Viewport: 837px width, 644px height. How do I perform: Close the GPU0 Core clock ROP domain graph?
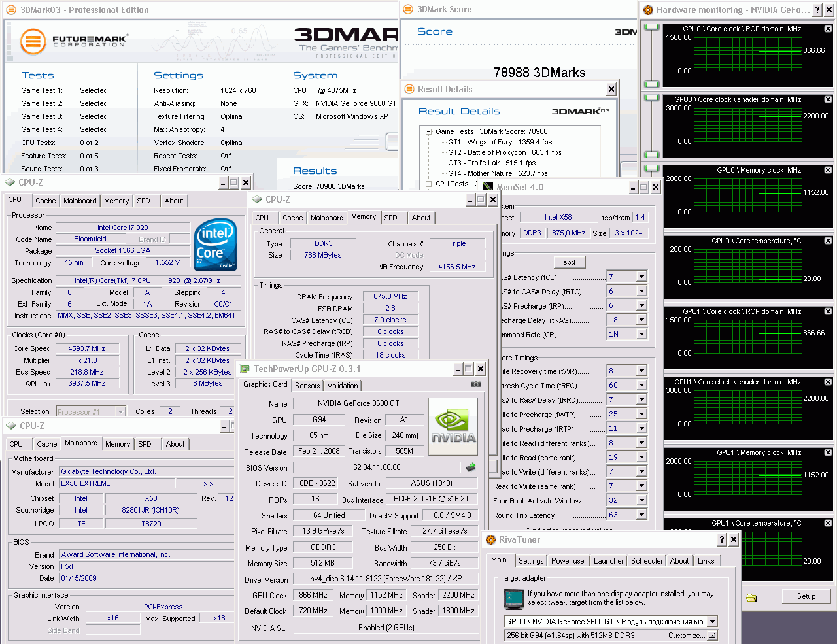[x=828, y=29]
